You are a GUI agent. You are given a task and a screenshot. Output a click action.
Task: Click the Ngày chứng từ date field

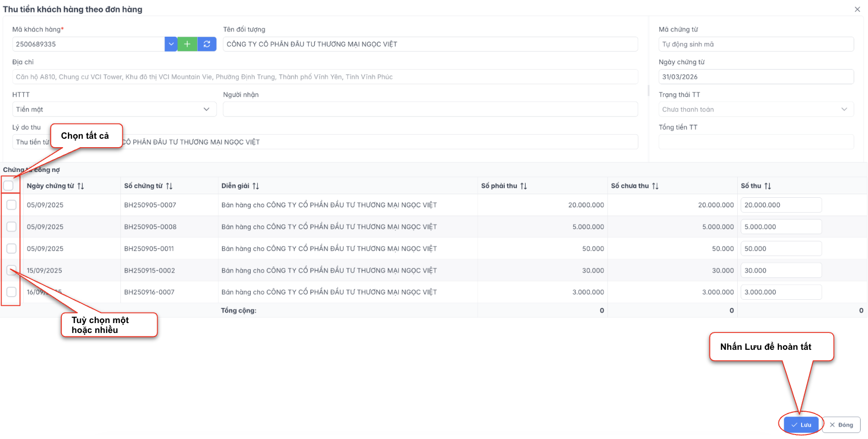point(756,77)
